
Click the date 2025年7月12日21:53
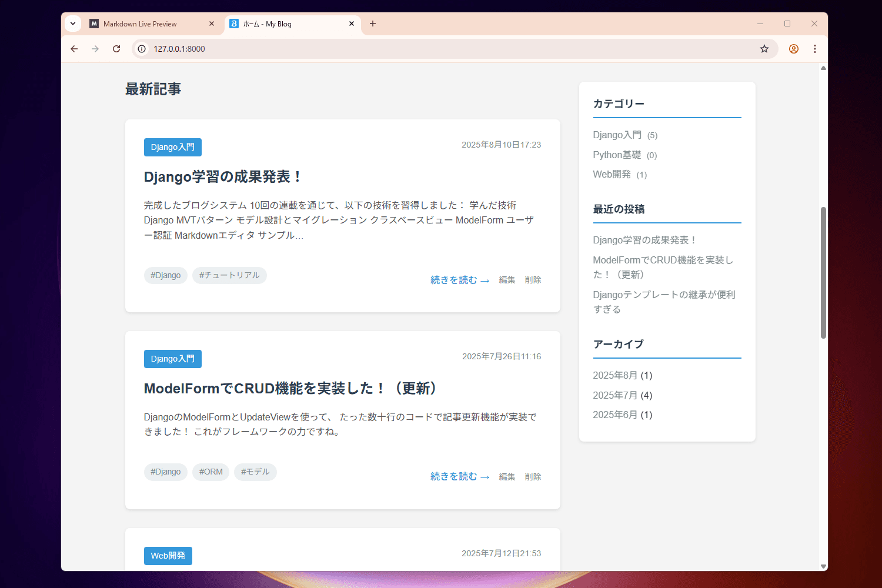tap(502, 553)
